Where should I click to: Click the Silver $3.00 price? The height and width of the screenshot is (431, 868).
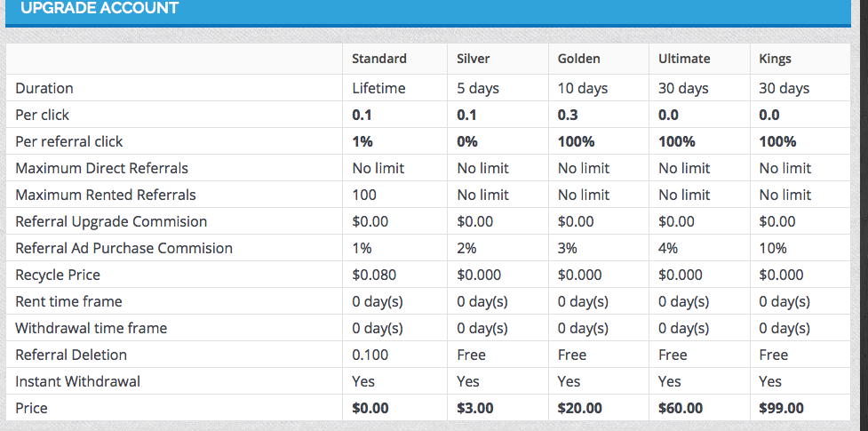pos(475,408)
